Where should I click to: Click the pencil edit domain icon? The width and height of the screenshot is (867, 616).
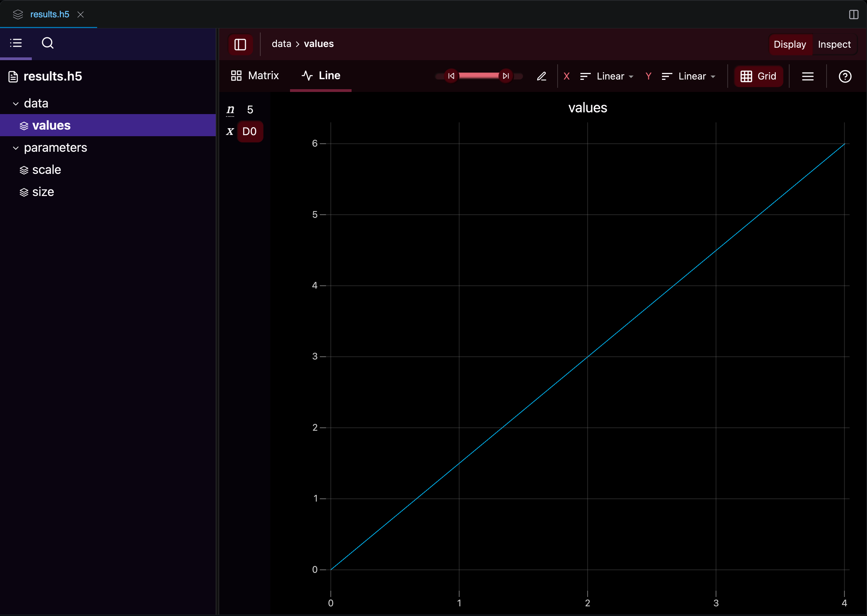tap(541, 76)
